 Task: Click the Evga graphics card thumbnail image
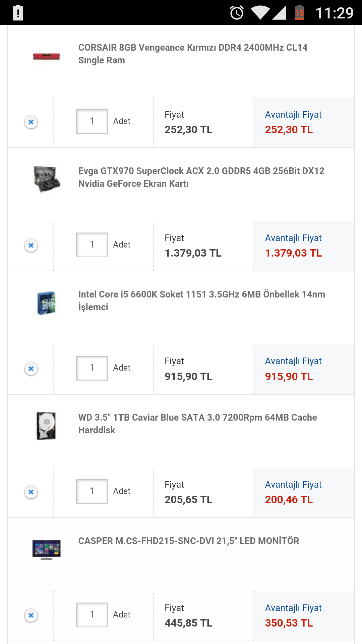[x=47, y=179]
